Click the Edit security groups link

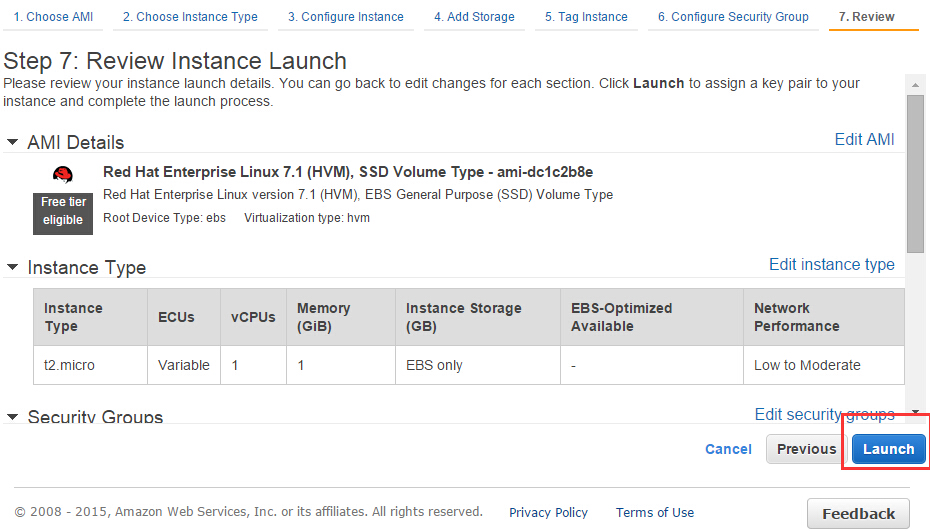click(x=824, y=414)
